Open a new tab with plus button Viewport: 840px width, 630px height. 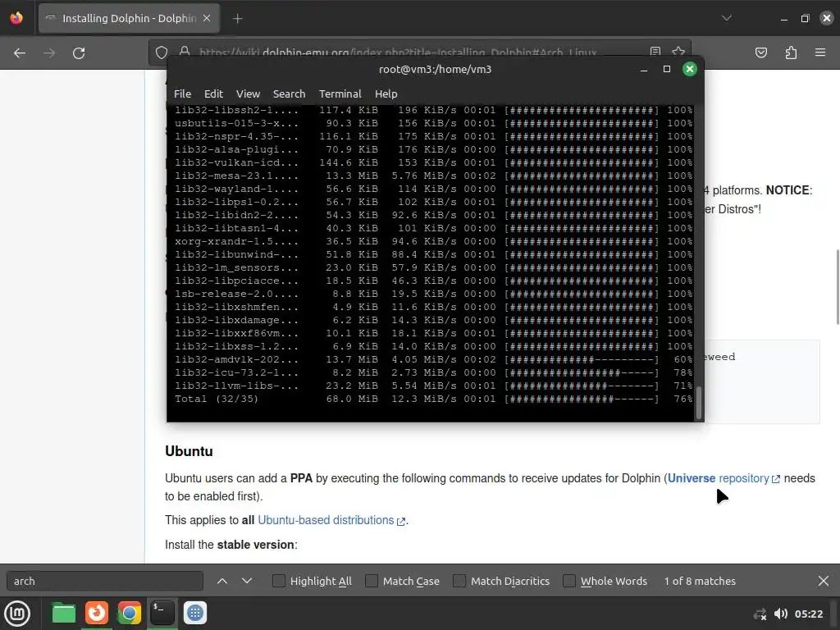pyautogui.click(x=237, y=19)
